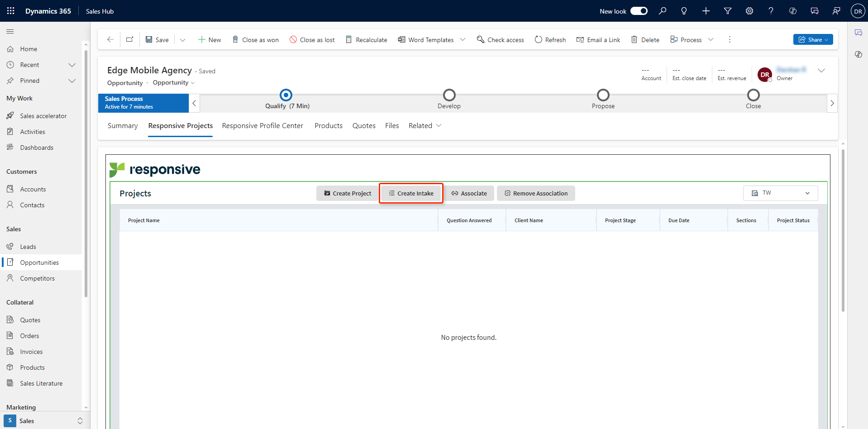Open the Copilot icon in top bar

click(x=793, y=11)
